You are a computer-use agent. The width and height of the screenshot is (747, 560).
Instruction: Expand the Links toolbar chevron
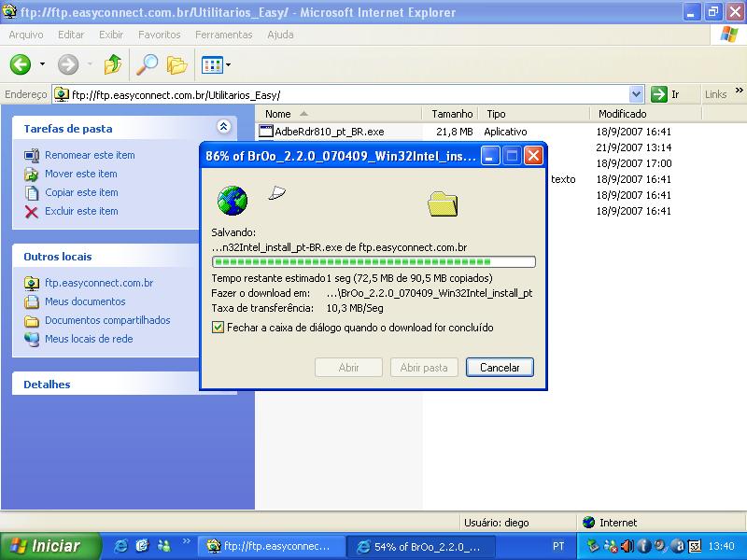[x=739, y=90]
